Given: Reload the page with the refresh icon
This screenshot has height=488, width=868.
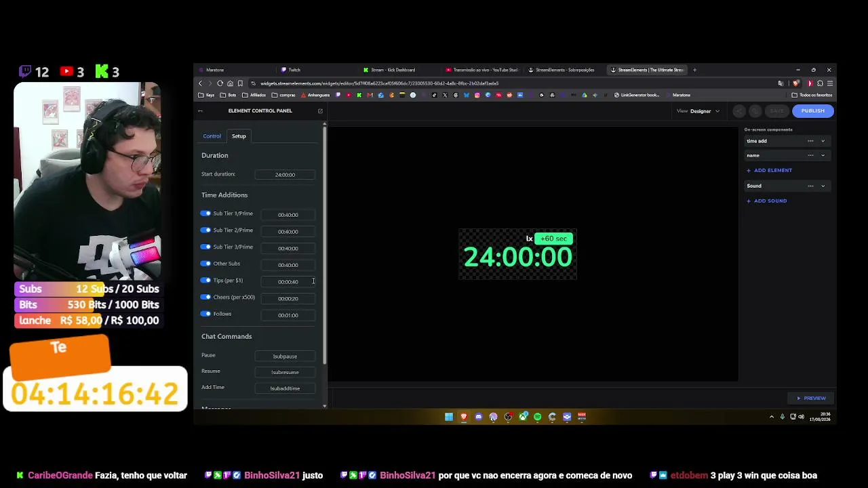Looking at the screenshot, I should click(x=220, y=83).
